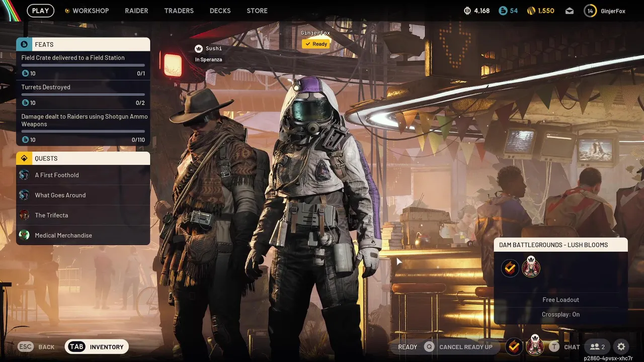
Task: Open the STORE menu
Action: 257,11
